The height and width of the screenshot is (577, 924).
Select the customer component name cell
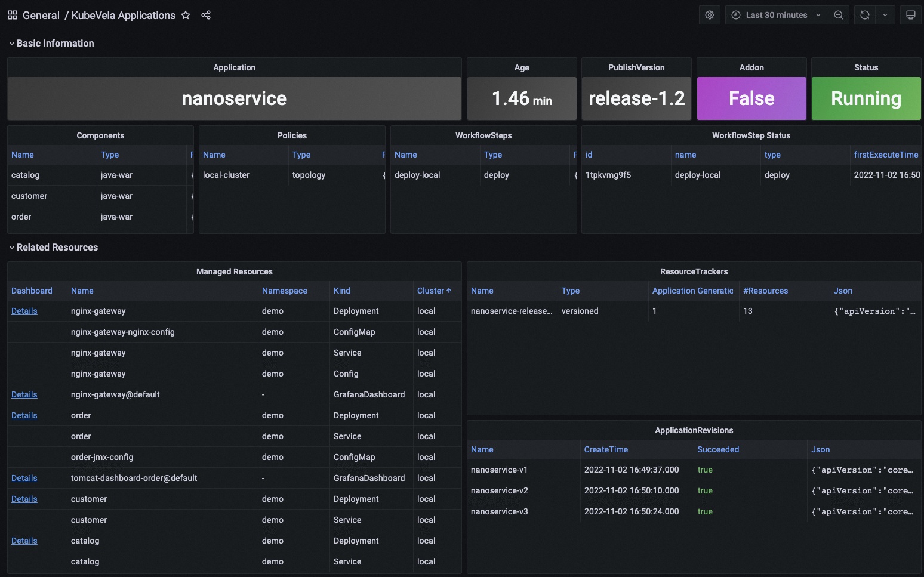[53, 196]
